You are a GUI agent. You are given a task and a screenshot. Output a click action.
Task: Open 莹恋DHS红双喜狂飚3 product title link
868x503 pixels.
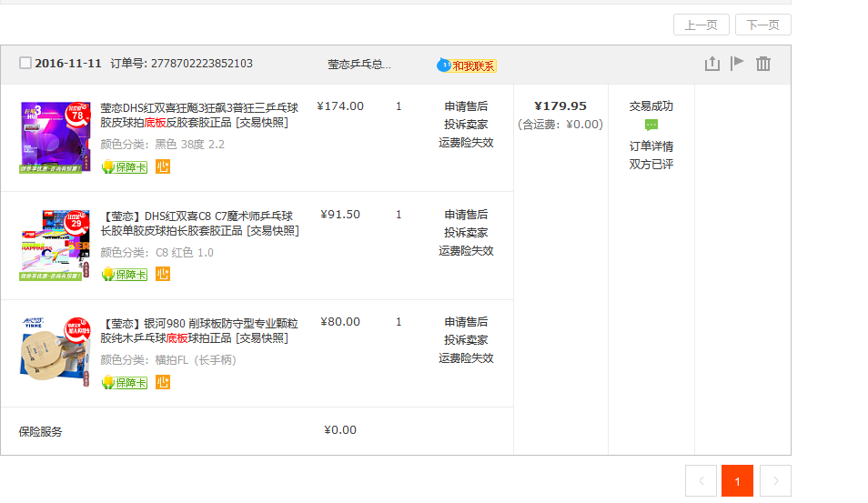pyautogui.click(x=199, y=115)
